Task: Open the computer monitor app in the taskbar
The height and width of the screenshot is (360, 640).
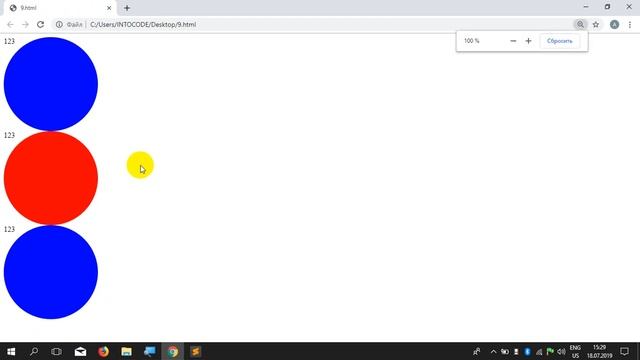Action: (149, 351)
